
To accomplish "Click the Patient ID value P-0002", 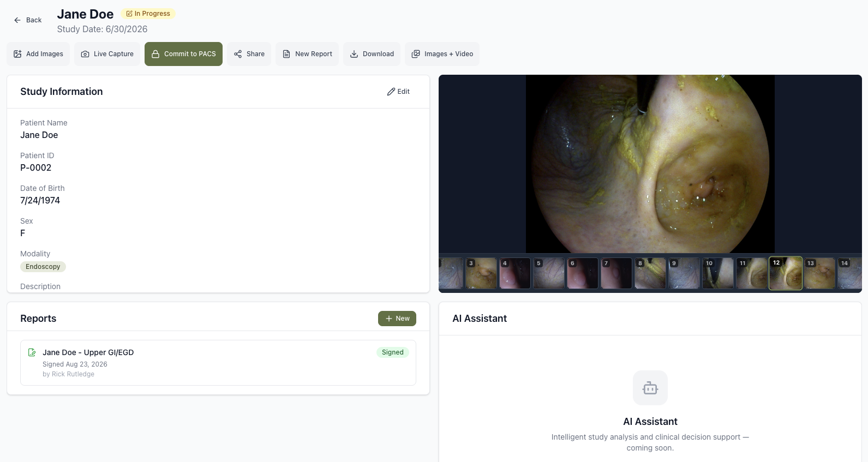I will pos(36,168).
